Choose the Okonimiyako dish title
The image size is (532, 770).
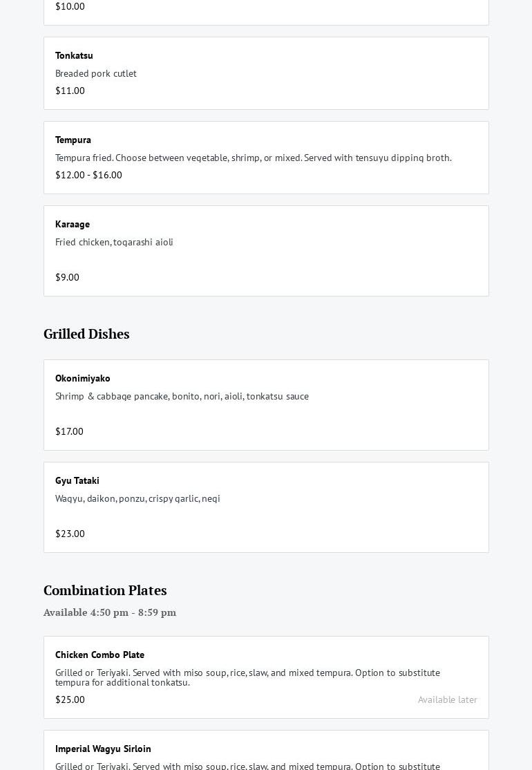[83, 378]
